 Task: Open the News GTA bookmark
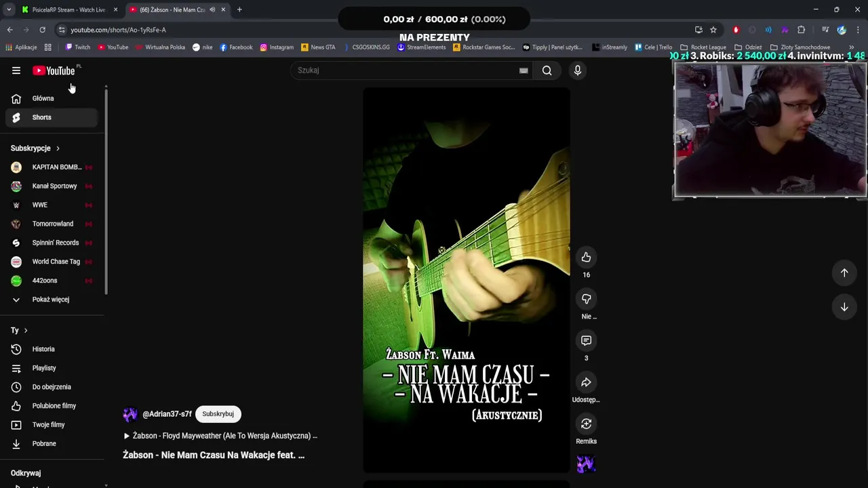coord(318,47)
